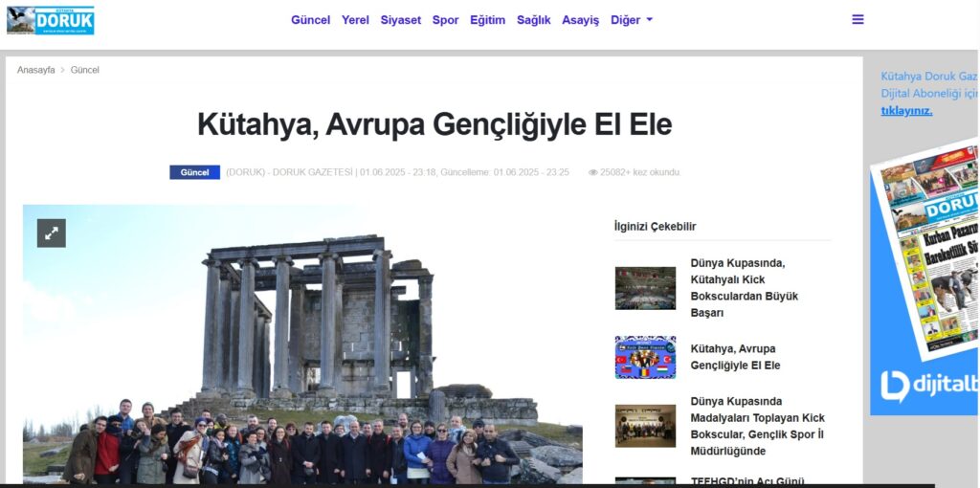Go to the Siyaset section

pos(401,20)
